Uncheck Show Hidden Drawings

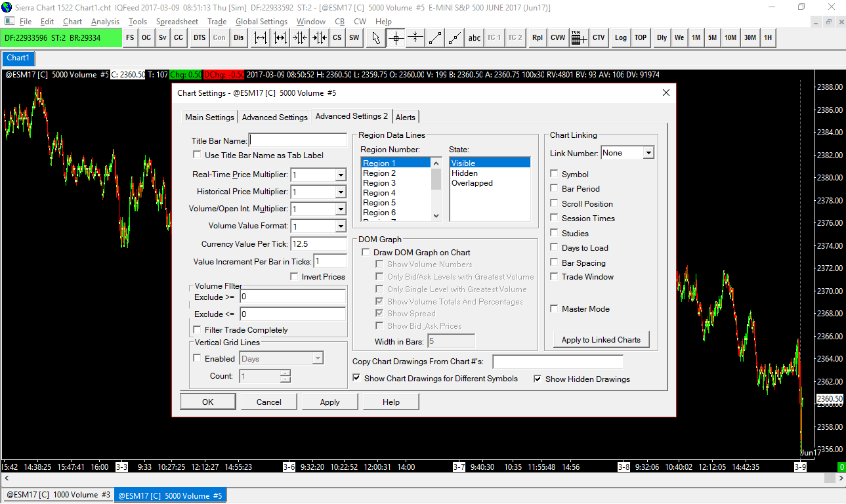click(538, 379)
